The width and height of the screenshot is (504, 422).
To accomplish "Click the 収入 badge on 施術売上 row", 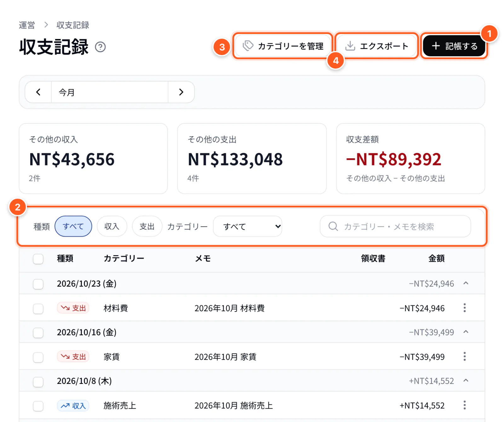I will tap(73, 406).
